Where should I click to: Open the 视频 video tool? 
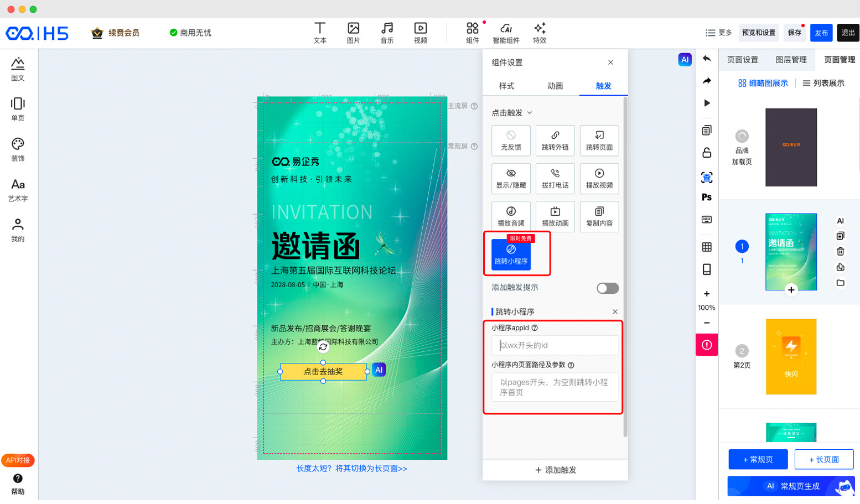(x=421, y=33)
